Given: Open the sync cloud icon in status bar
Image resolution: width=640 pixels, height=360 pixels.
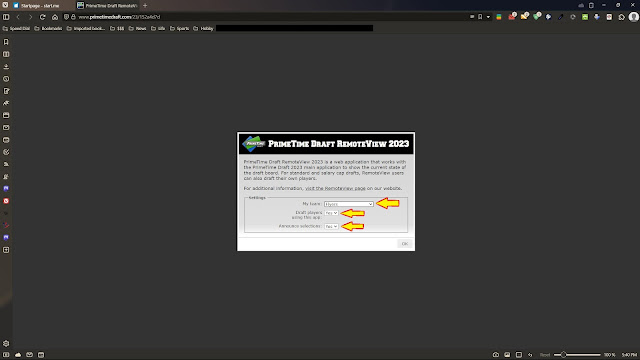Looking at the screenshot, I should [18, 355].
